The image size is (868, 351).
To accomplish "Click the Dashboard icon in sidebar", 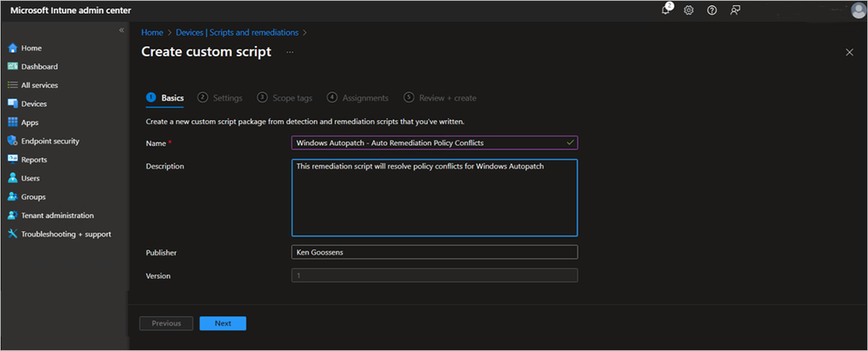I will [x=13, y=66].
